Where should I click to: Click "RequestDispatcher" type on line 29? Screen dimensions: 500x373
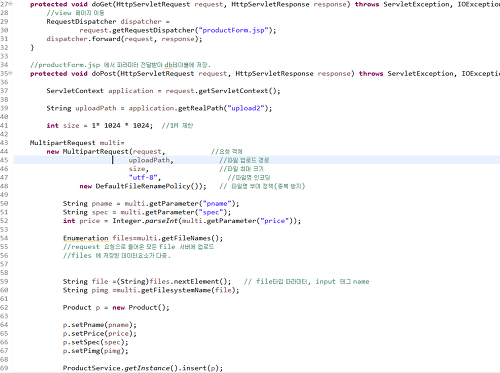tap(81, 22)
